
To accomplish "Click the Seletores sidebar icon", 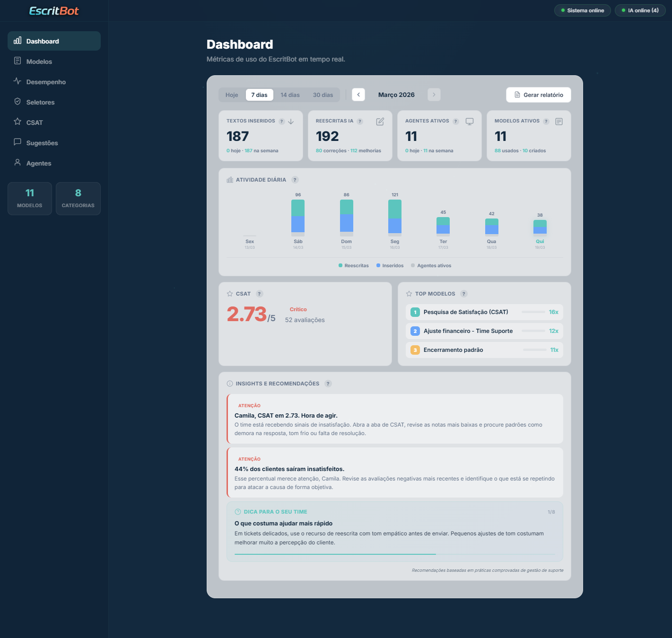I will [17, 102].
